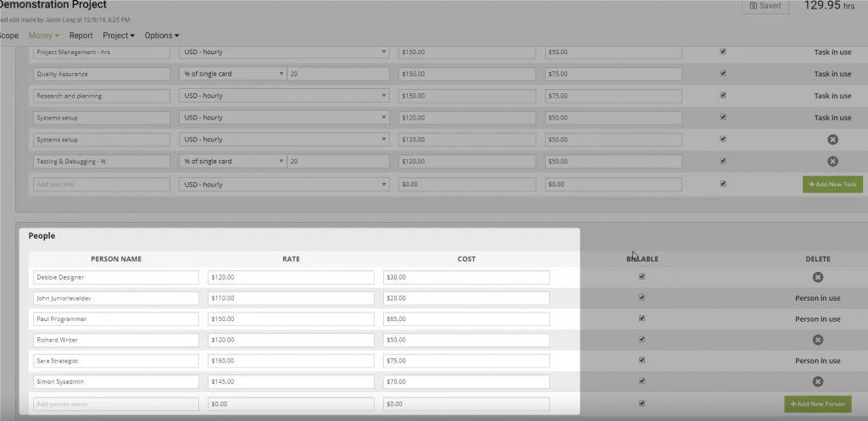868x421 pixels.
Task: Toggle billable checkbox in Add person name row
Action: pos(643,403)
